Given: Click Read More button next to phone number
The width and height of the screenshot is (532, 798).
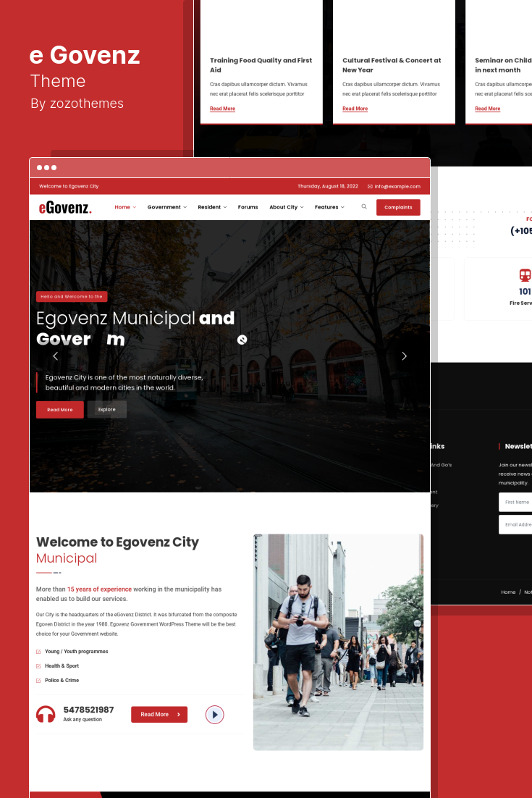Looking at the screenshot, I should click(x=159, y=715).
